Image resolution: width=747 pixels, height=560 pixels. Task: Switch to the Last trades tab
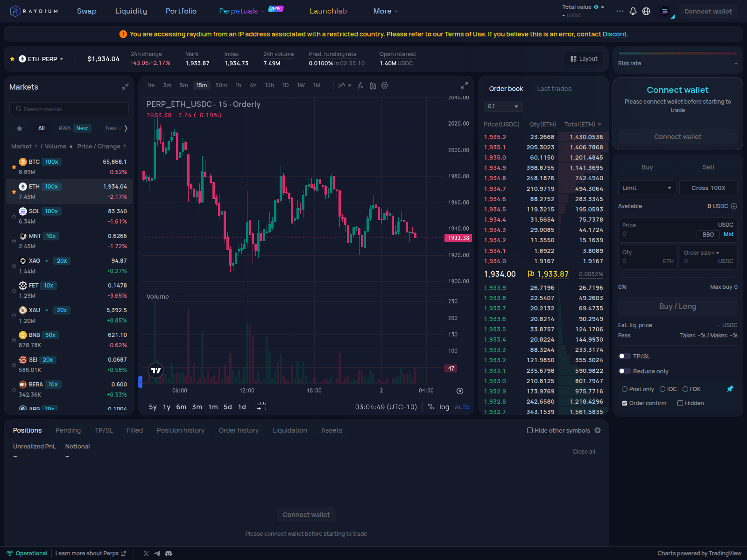coord(554,89)
